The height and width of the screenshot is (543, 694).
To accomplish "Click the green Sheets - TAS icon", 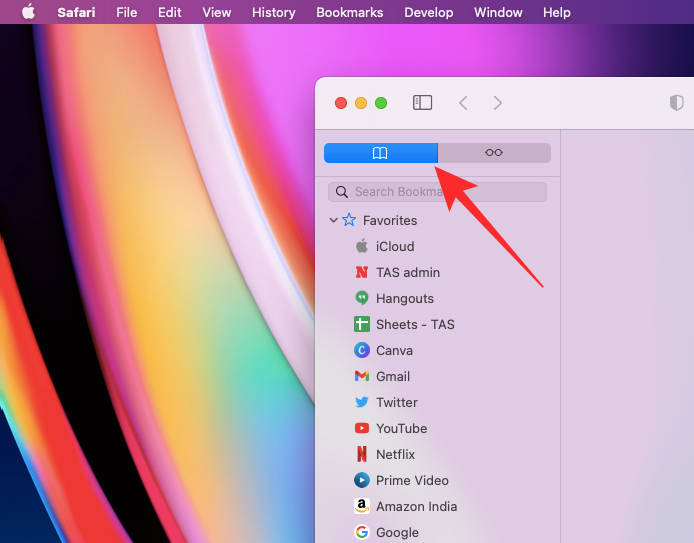I will point(362,324).
